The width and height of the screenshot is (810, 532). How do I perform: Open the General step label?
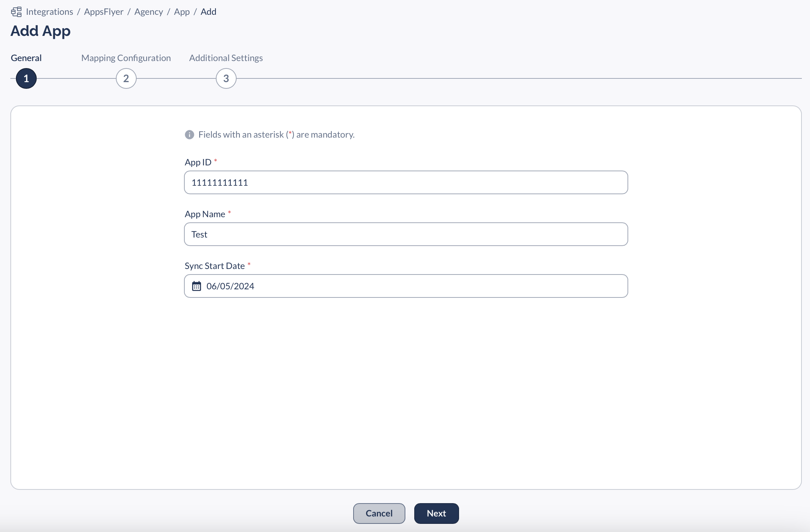pyautogui.click(x=26, y=58)
